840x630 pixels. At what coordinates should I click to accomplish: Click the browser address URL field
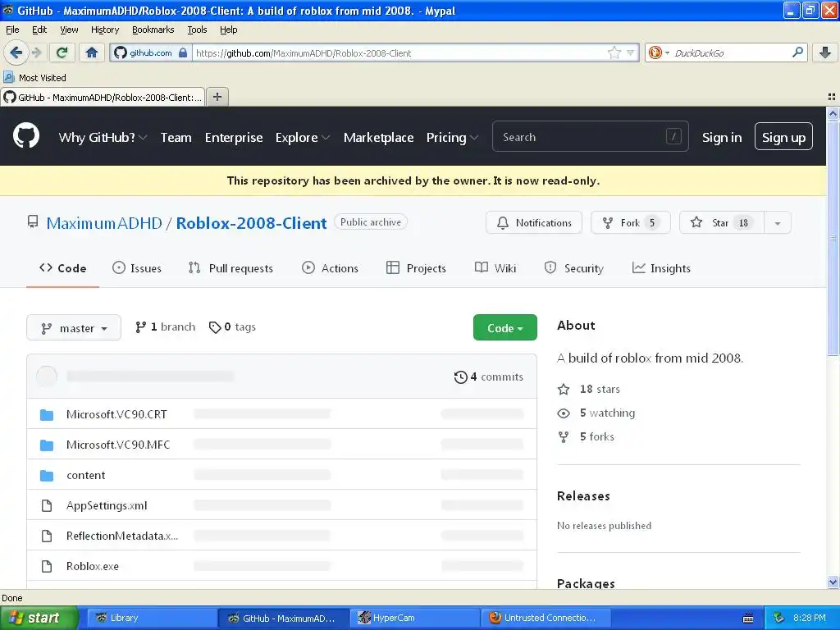tap(399, 52)
